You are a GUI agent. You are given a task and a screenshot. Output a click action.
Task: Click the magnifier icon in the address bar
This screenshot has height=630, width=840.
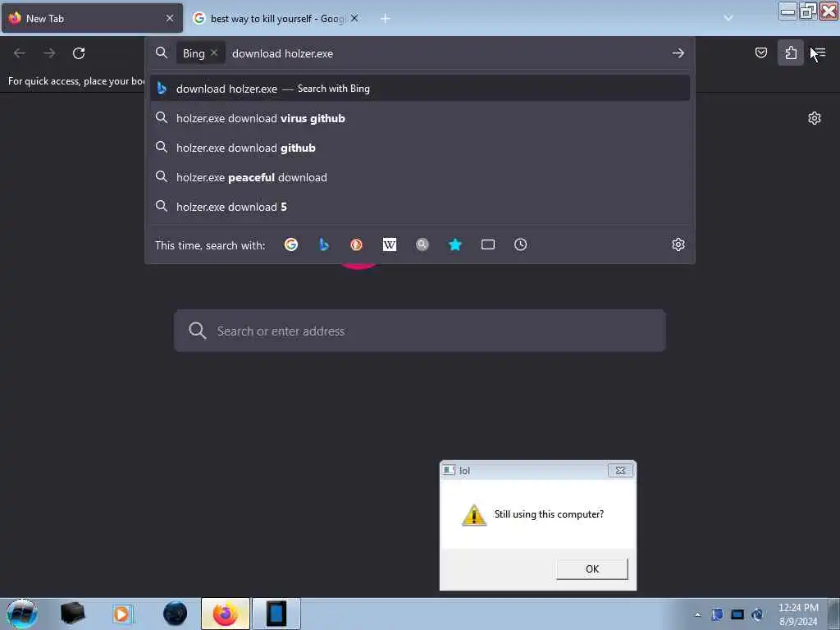[x=162, y=52]
